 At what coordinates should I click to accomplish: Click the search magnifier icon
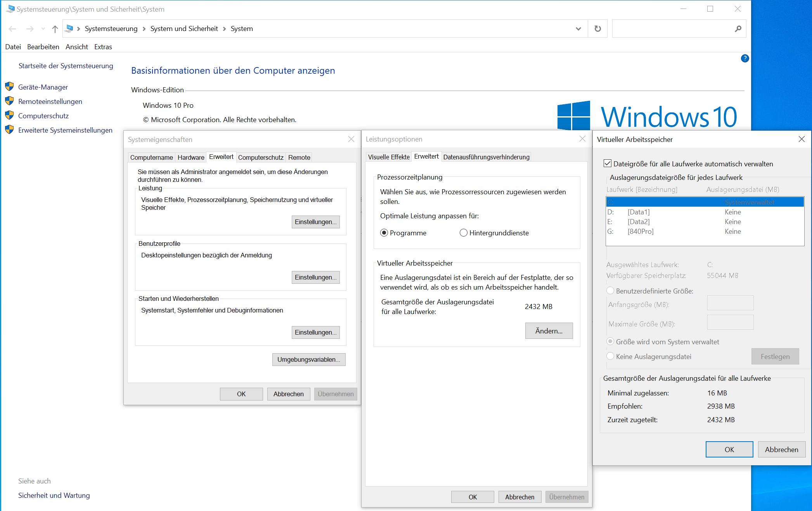[738, 29]
